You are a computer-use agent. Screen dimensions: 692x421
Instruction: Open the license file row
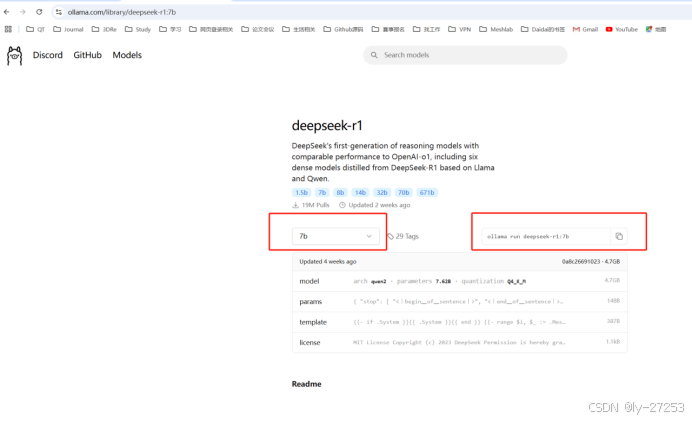tap(459, 342)
